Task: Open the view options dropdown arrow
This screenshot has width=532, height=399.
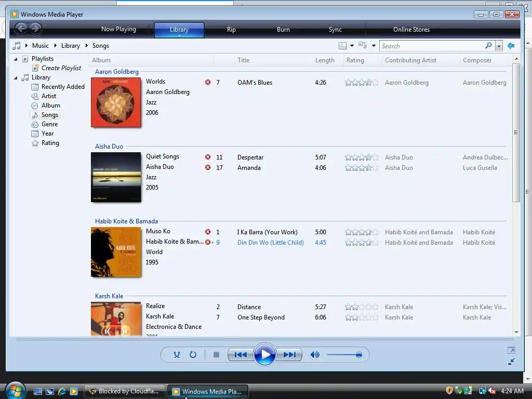Action: coord(374,46)
